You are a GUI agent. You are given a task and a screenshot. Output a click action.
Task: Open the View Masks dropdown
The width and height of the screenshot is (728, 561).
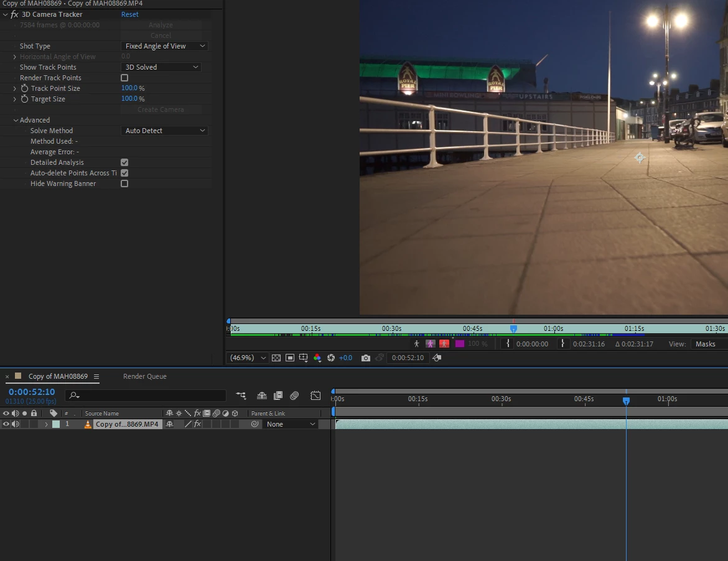click(709, 344)
